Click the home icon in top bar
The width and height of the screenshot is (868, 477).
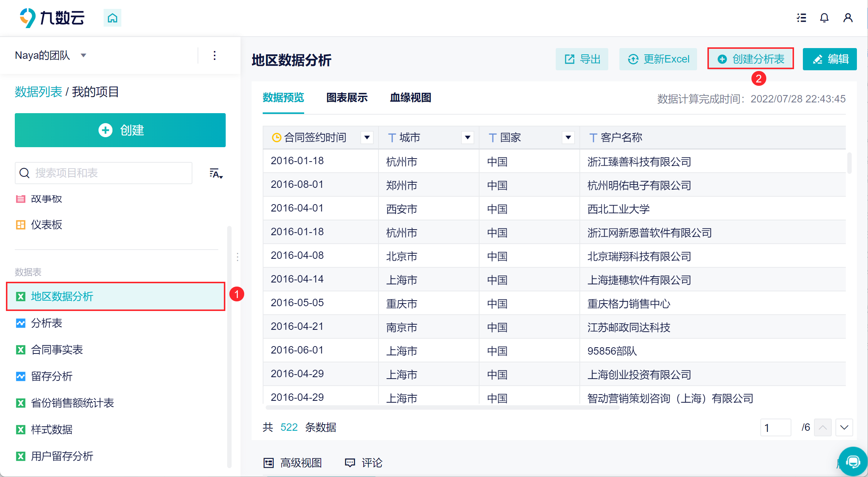click(112, 18)
